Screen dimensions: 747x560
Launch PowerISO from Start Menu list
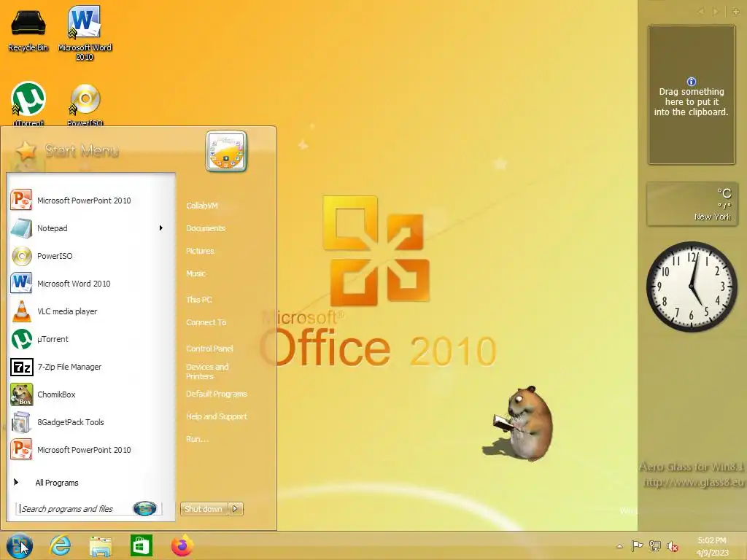click(90, 256)
